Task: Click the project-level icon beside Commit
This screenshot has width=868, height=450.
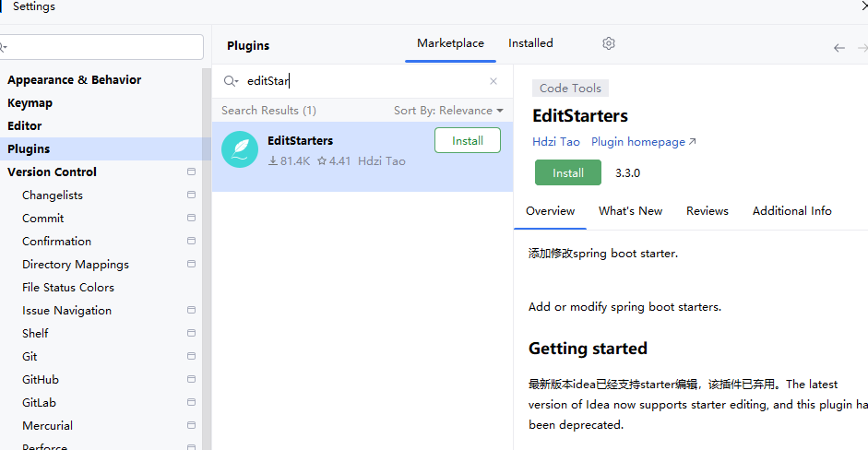Action: [x=192, y=218]
